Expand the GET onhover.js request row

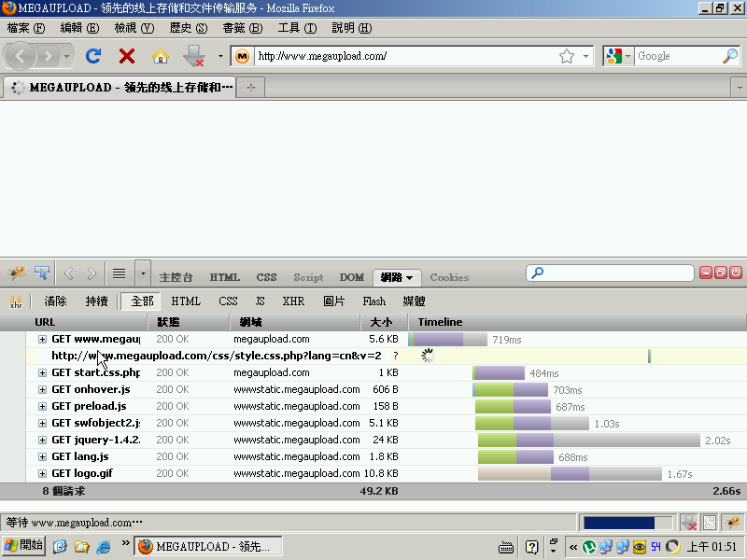pos(42,389)
